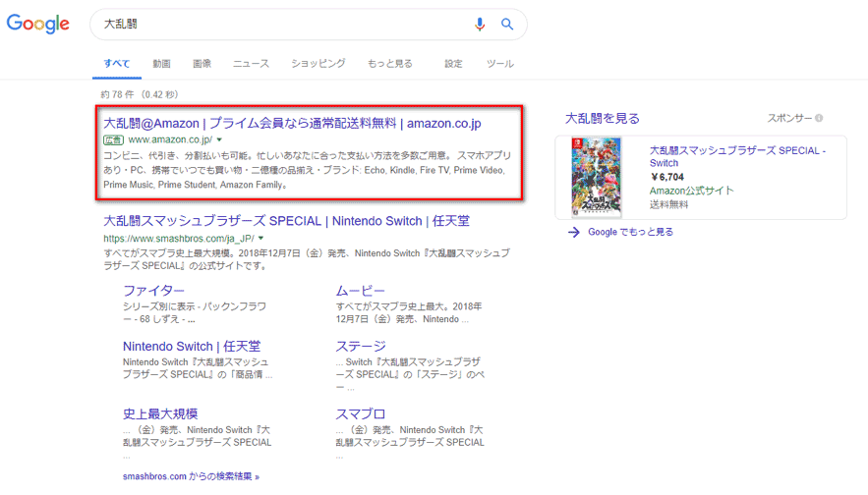Open 設定 search settings

click(x=453, y=64)
